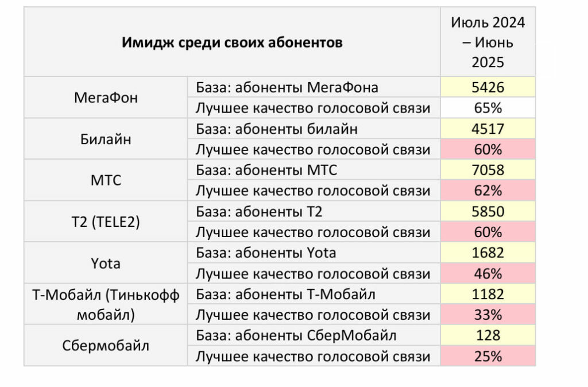The width and height of the screenshot is (588, 387).
Task: Click the 'МТС' operator cell
Action: pyautogui.click(x=106, y=180)
